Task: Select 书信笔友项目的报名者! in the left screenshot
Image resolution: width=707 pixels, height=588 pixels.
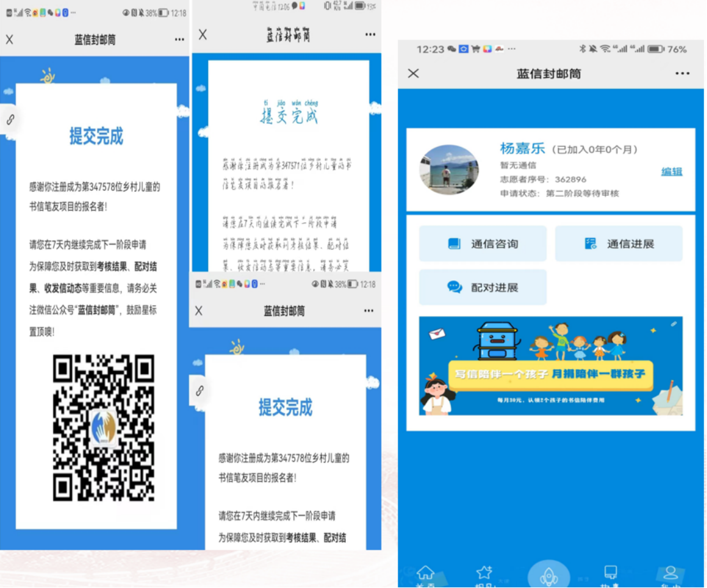Action: [x=68, y=206]
